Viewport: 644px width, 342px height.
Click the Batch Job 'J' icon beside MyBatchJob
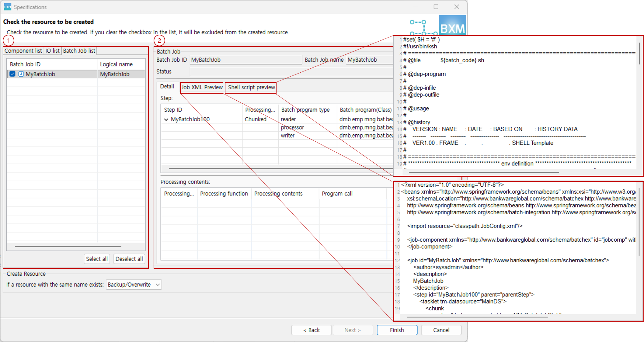click(20, 74)
